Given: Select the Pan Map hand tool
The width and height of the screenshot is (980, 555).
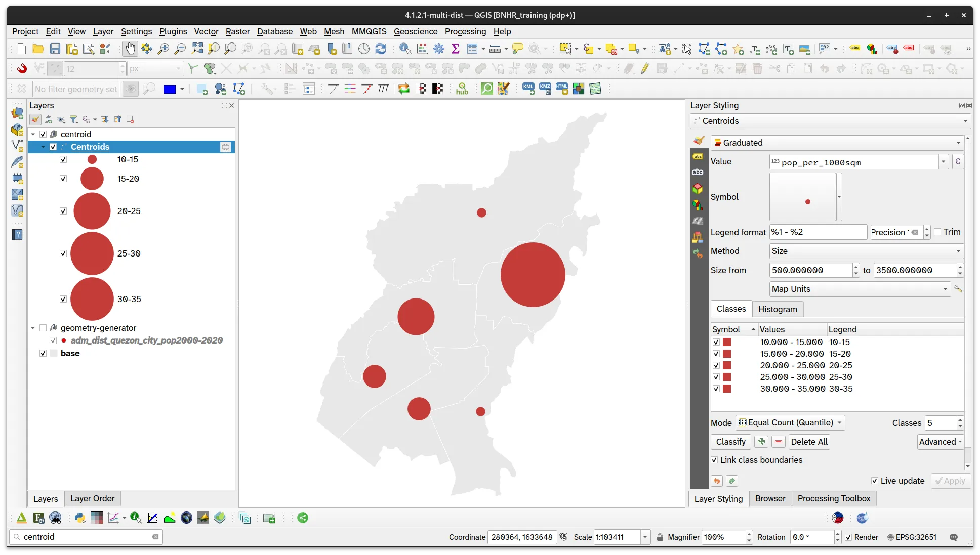Looking at the screenshot, I should [x=130, y=49].
